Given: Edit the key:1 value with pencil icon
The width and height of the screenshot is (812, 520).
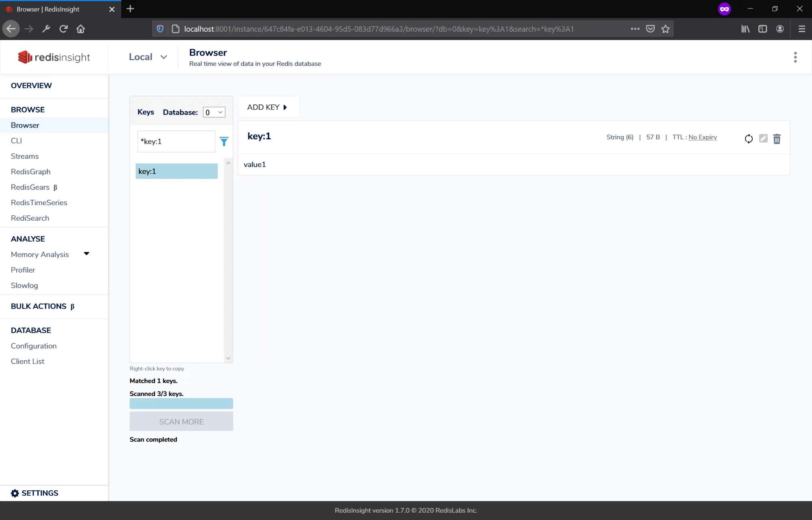Looking at the screenshot, I should [x=763, y=139].
